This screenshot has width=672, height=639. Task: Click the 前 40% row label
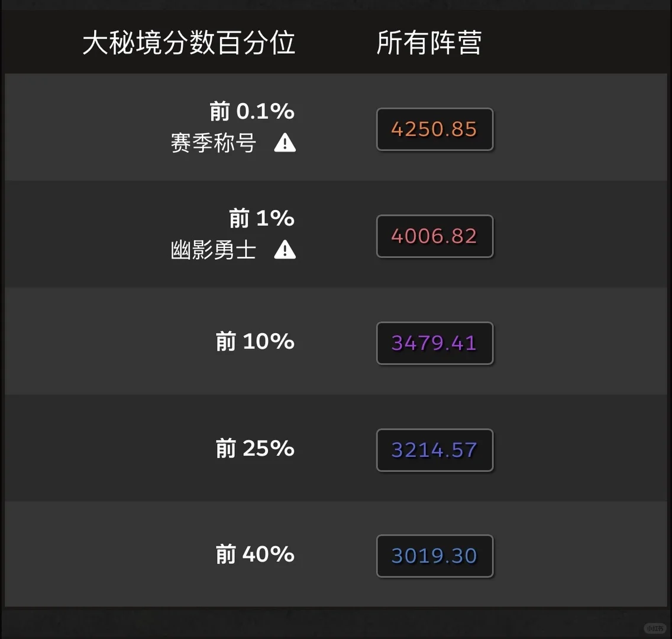click(x=255, y=554)
